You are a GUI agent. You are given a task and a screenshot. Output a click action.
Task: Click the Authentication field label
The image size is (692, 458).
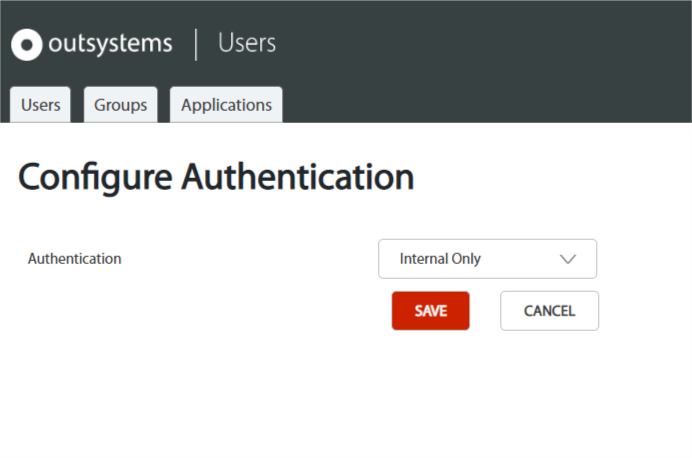(75, 259)
